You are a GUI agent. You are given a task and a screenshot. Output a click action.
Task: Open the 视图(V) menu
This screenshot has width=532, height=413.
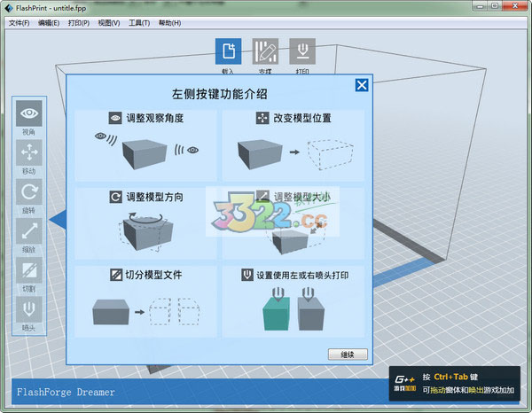(109, 23)
